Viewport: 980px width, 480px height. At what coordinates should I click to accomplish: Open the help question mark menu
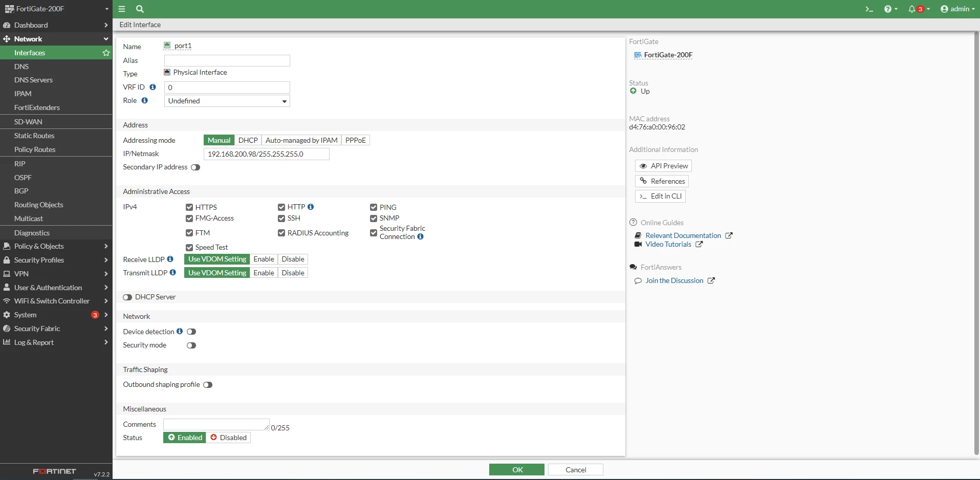point(890,9)
